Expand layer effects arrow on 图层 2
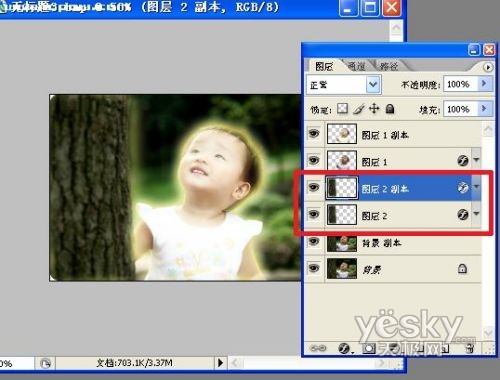This screenshot has width=500, height=380. 476,214
